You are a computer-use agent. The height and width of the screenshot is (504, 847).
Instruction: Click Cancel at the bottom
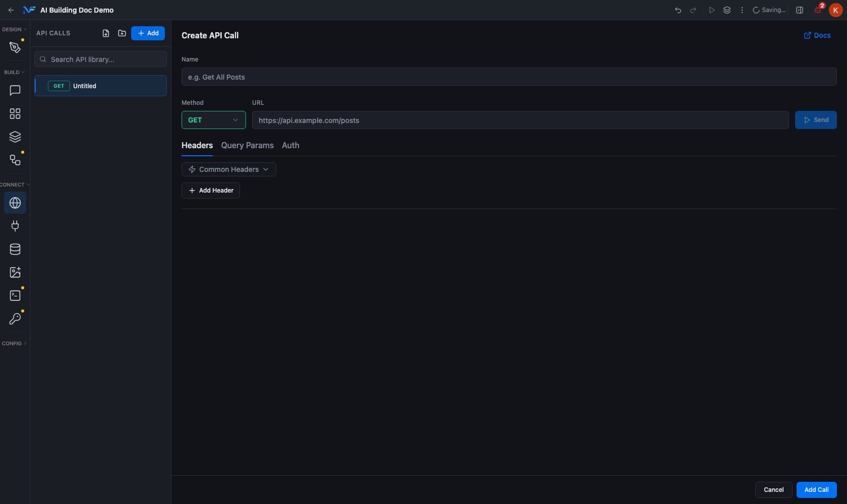click(774, 490)
